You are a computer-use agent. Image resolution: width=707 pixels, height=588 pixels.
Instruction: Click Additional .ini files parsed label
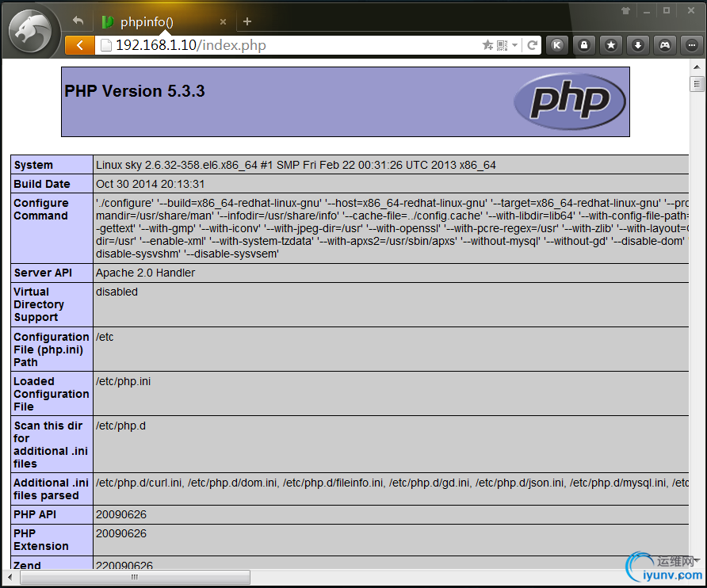(51, 489)
